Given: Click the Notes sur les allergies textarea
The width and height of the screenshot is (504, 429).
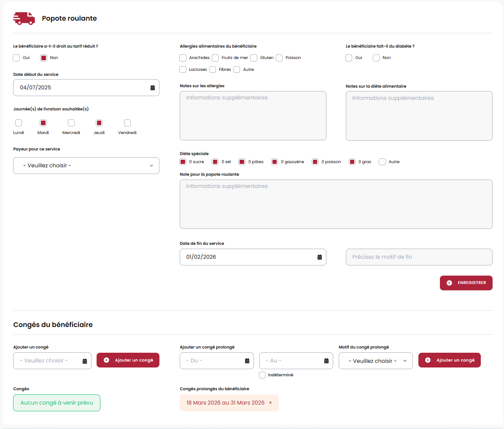Looking at the screenshot, I should click(253, 115).
